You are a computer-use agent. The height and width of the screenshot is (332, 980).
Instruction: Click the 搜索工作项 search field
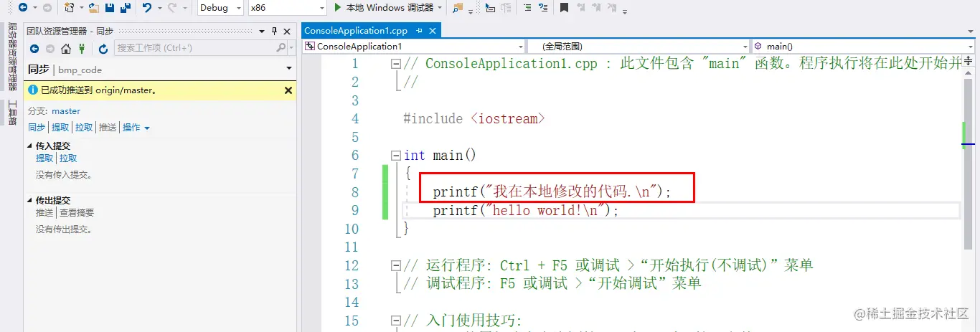click(x=194, y=48)
